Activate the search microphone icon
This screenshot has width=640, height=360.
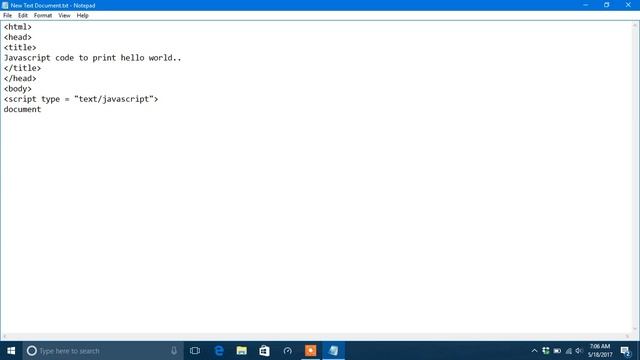coord(174,351)
